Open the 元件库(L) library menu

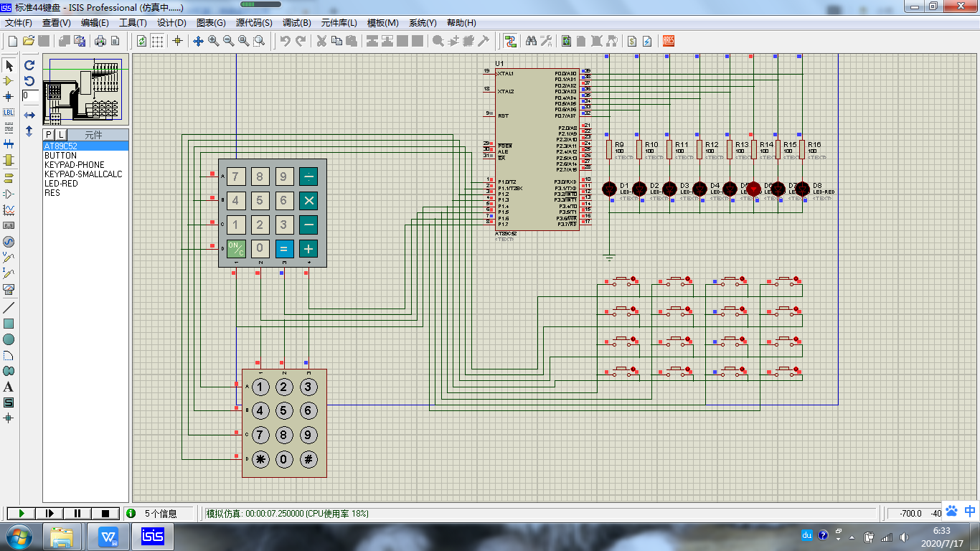(339, 23)
